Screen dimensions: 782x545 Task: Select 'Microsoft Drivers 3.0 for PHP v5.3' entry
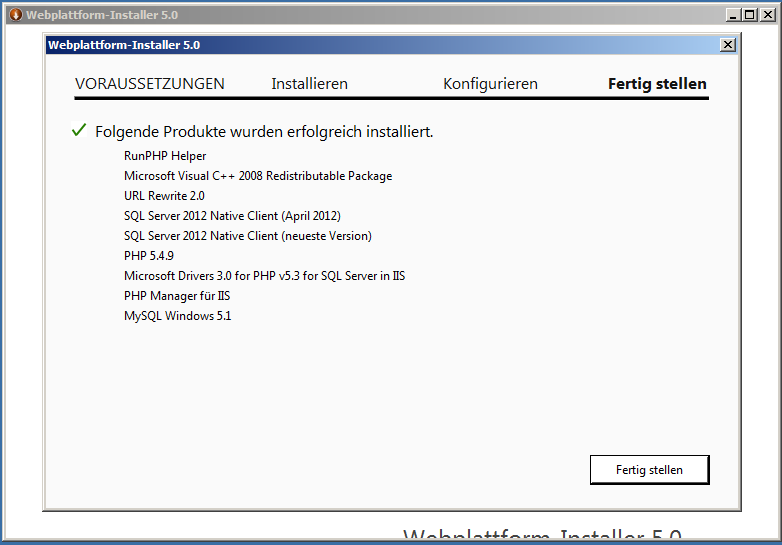pyautogui.click(x=264, y=276)
